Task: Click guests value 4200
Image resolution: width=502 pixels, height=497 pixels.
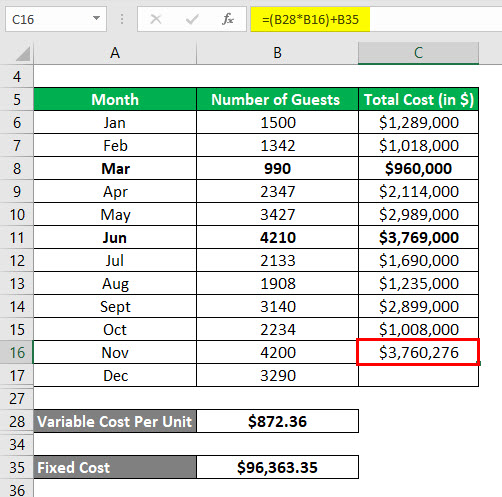Action: click(277, 352)
